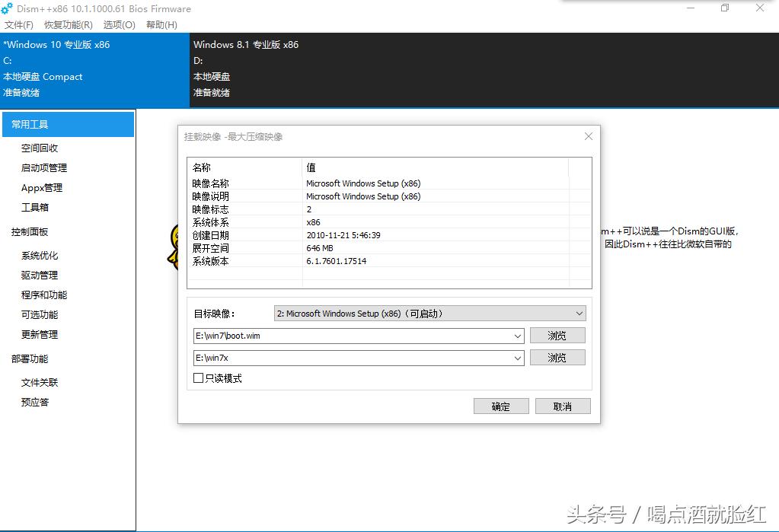Expand the E:\win7\boot.wim path dropdown
The height and width of the screenshot is (532, 779).
click(x=519, y=335)
